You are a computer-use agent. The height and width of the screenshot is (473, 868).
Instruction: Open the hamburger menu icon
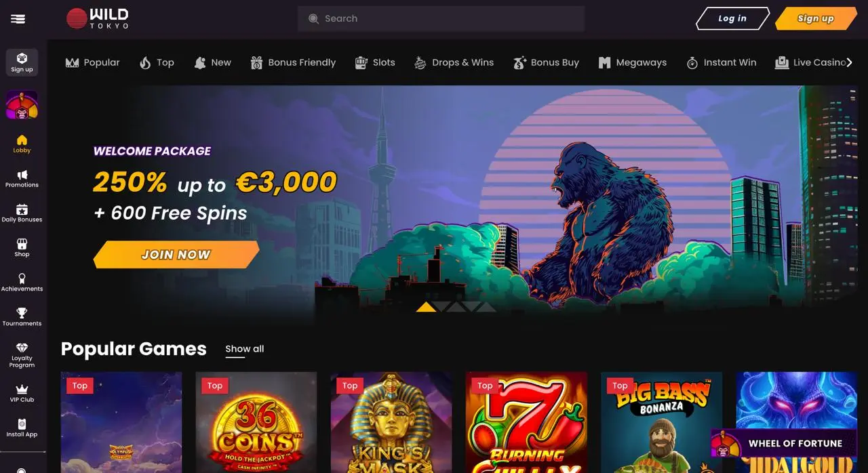pos(18,19)
